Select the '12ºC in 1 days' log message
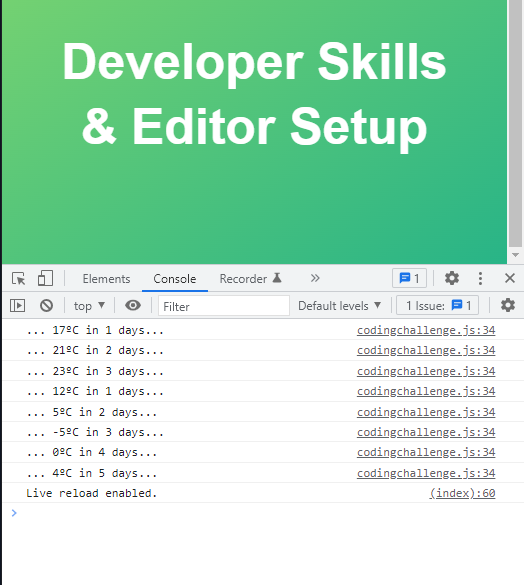 point(95,391)
